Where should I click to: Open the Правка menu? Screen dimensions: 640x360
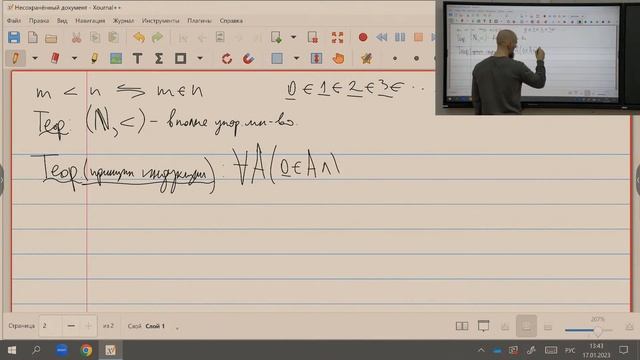pos(39,20)
